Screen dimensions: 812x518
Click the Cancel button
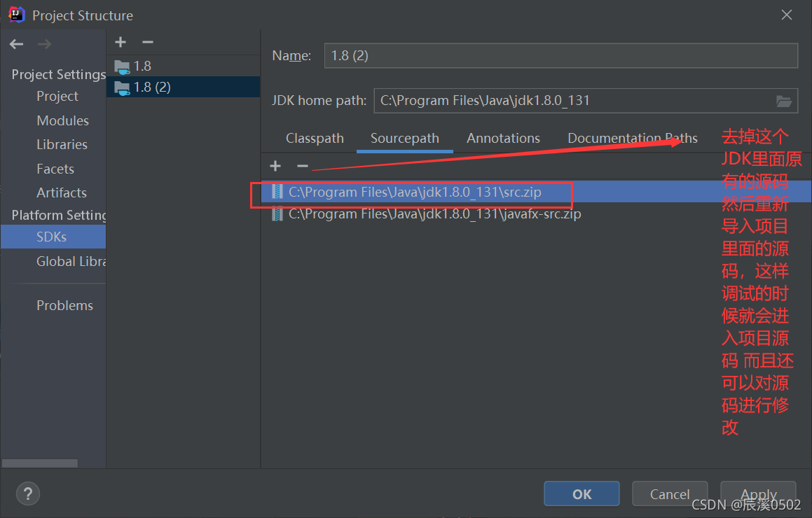670,493
